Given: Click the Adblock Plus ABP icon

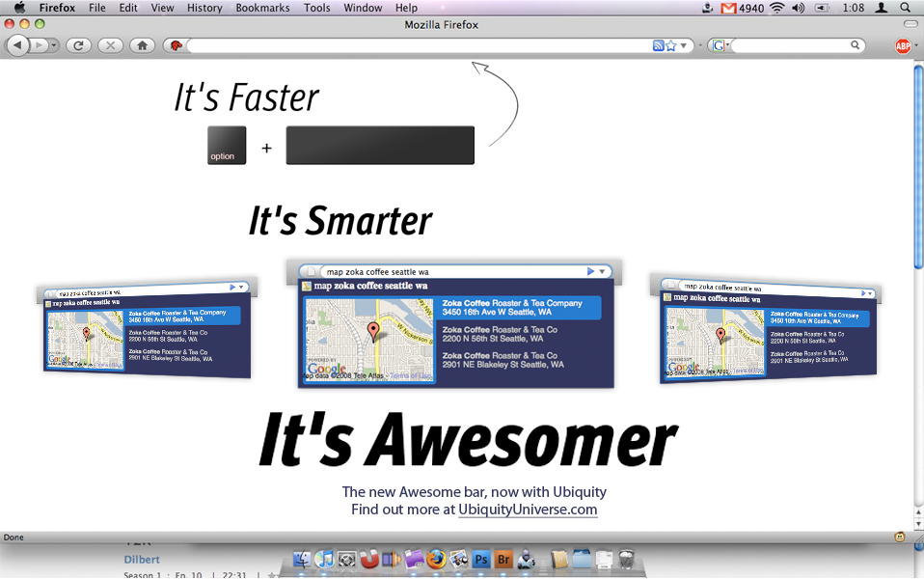Looking at the screenshot, I should pos(902,46).
